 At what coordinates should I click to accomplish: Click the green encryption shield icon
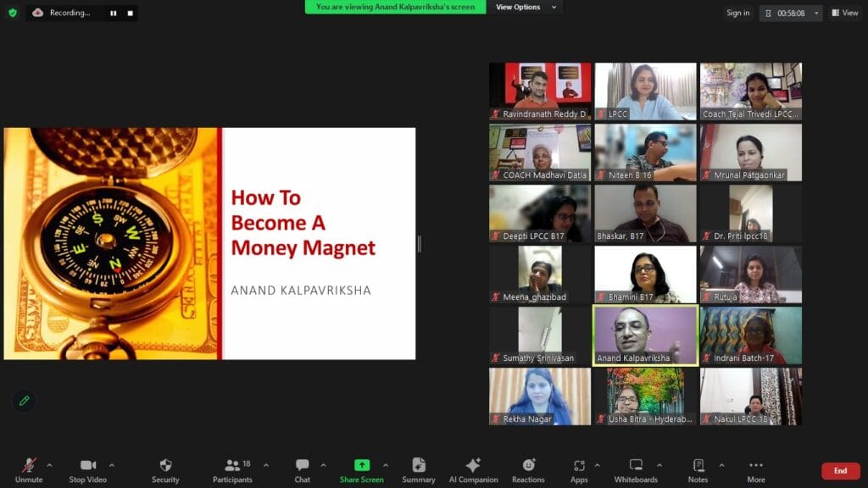click(13, 13)
